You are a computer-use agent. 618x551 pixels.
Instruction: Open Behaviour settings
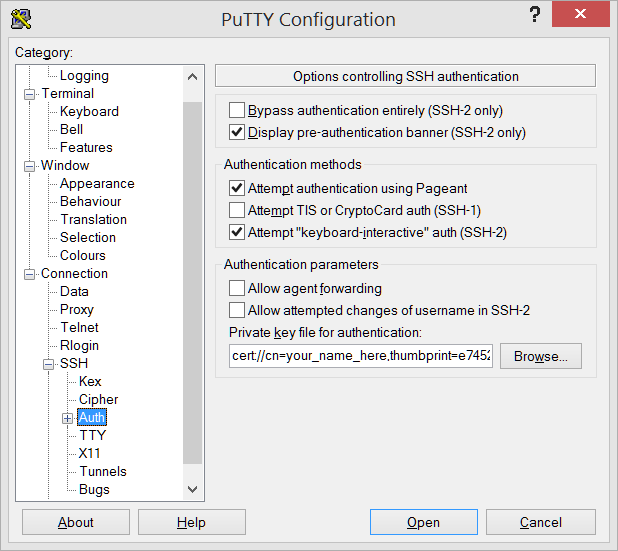click(91, 201)
